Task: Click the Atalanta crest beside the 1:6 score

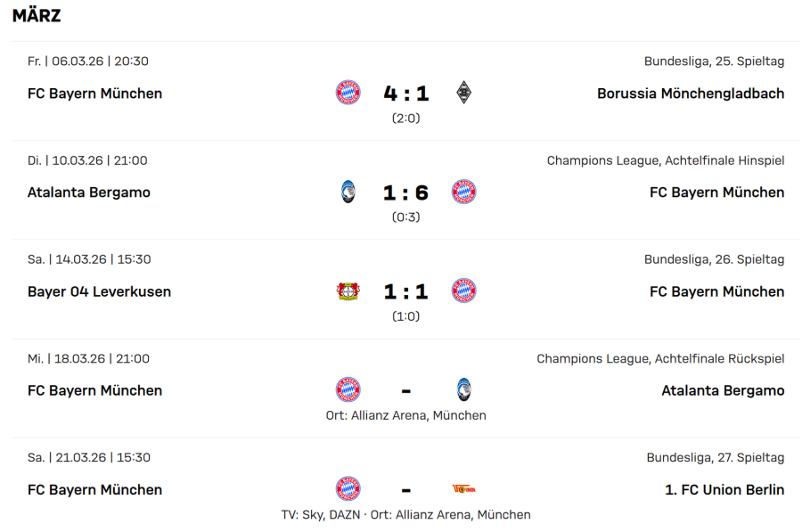Action: (348, 192)
